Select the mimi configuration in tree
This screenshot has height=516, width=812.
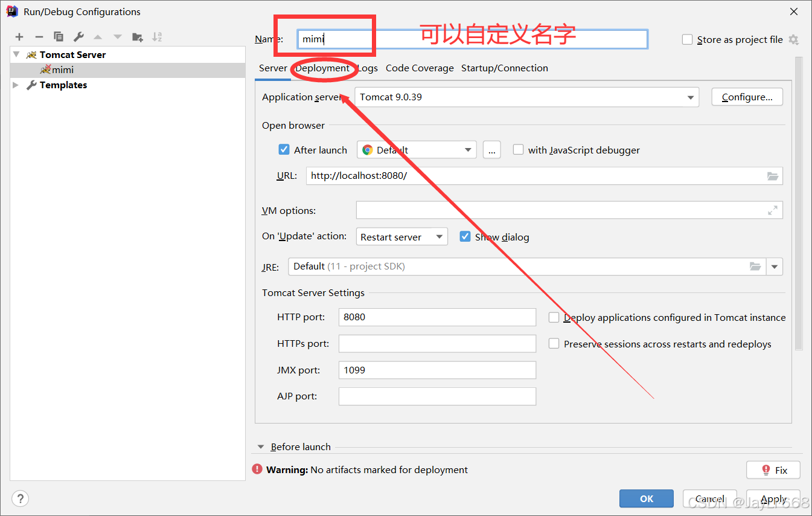coord(127,70)
